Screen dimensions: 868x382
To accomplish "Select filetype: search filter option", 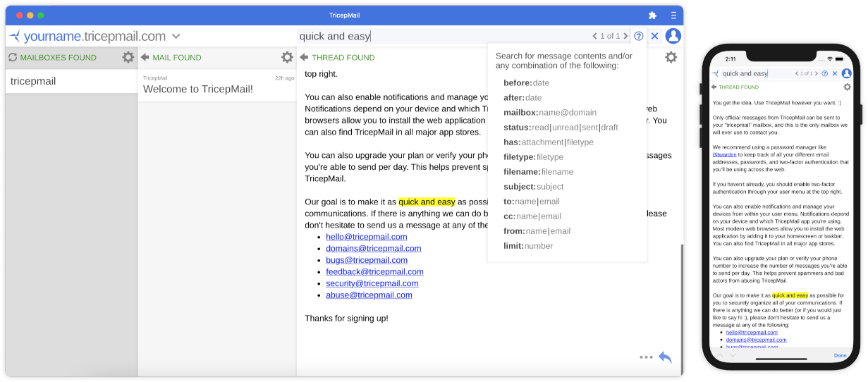I will (534, 156).
